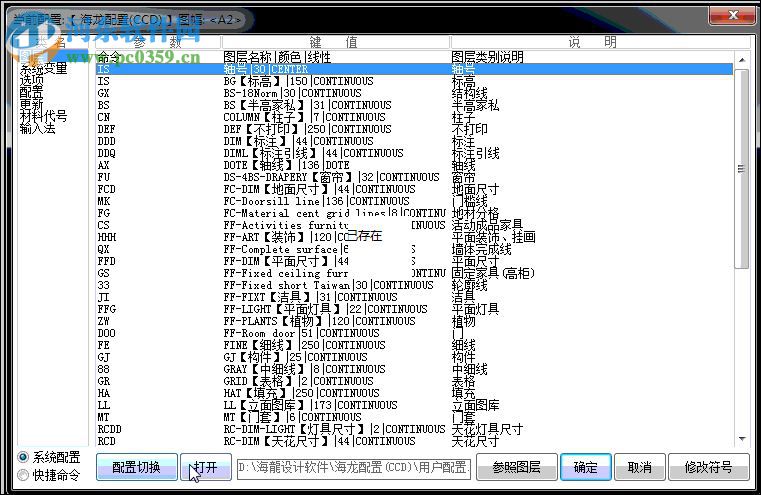Select the HA HAT【填充】 row
The image size is (761, 495).
pos(414,393)
